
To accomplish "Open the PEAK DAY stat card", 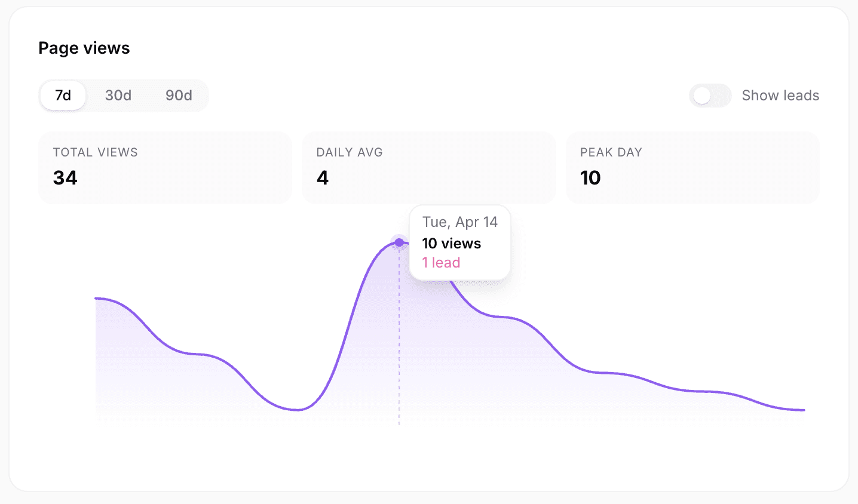I will coord(692,167).
